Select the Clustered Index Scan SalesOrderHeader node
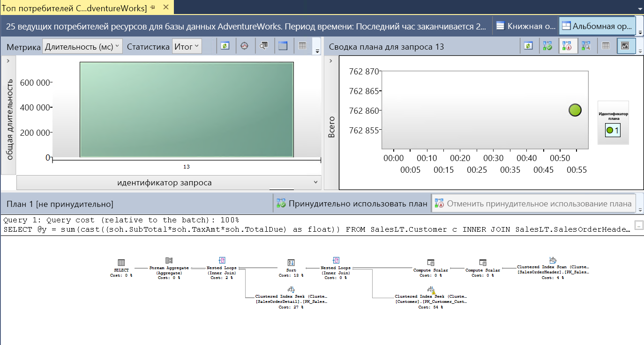 pos(553,268)
